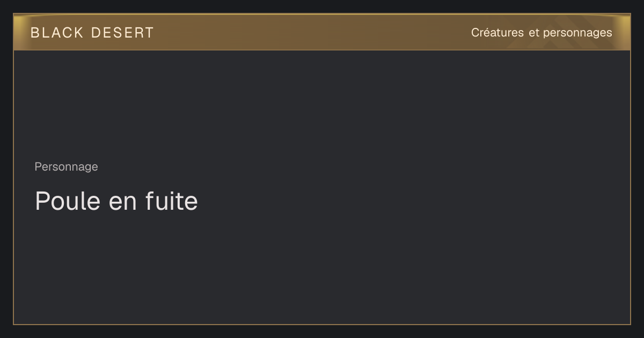This screenshot has width=644, height=338.
Task: Click the word fuite in the title
Action: pyautogui.click(x=171, y=201)
